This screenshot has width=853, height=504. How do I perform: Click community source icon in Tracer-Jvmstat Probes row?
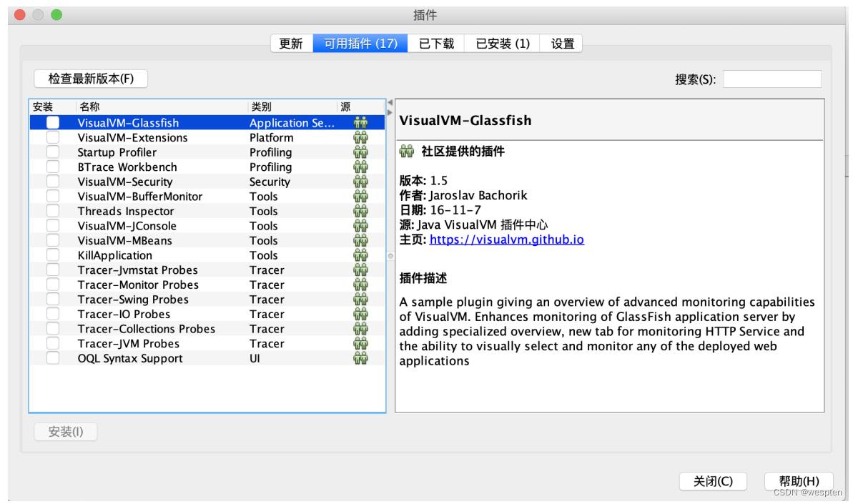pyautogui.click(x=360, y=269)
